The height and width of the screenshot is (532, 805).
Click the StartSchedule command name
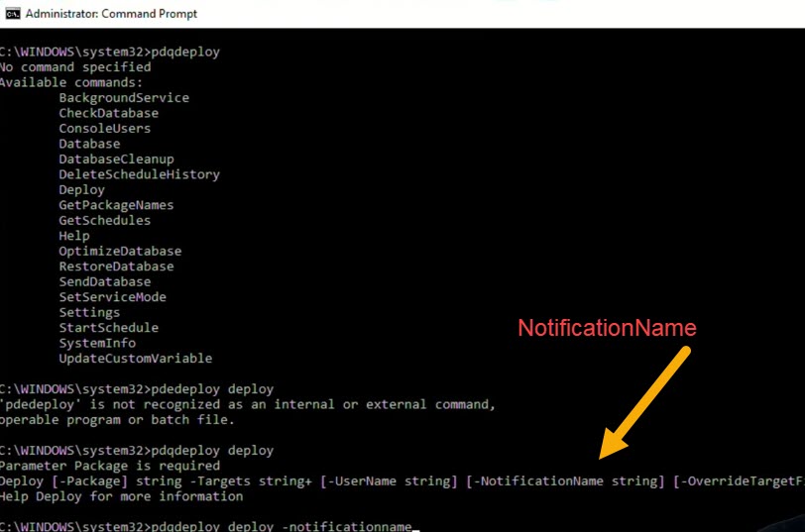coord(109,328)
